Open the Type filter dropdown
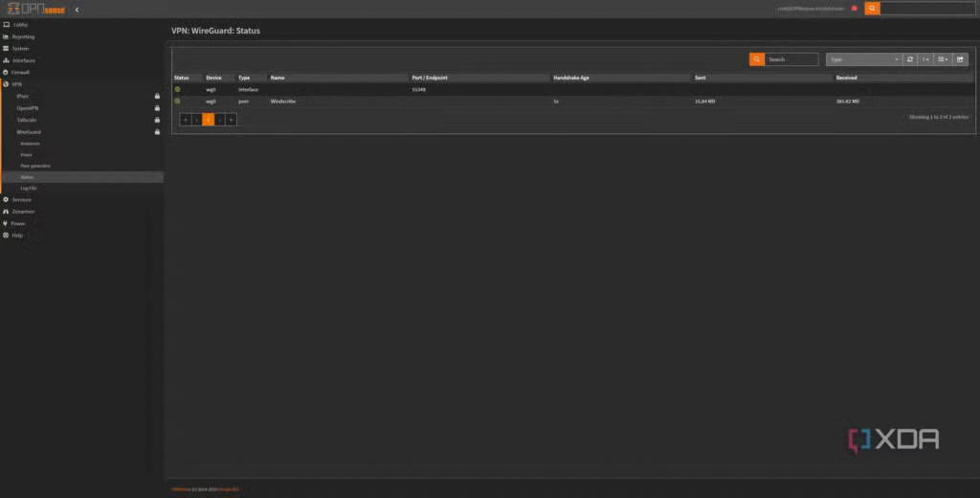 863,59
